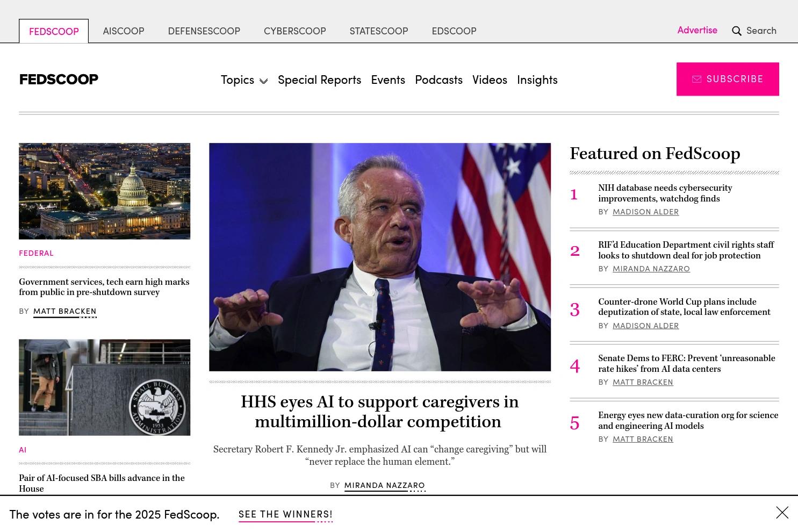Image resolution: width=798 pixels, height=532 pixels.
Task: Click Matt Bracken byline under survey article
Action: (65, 311)
